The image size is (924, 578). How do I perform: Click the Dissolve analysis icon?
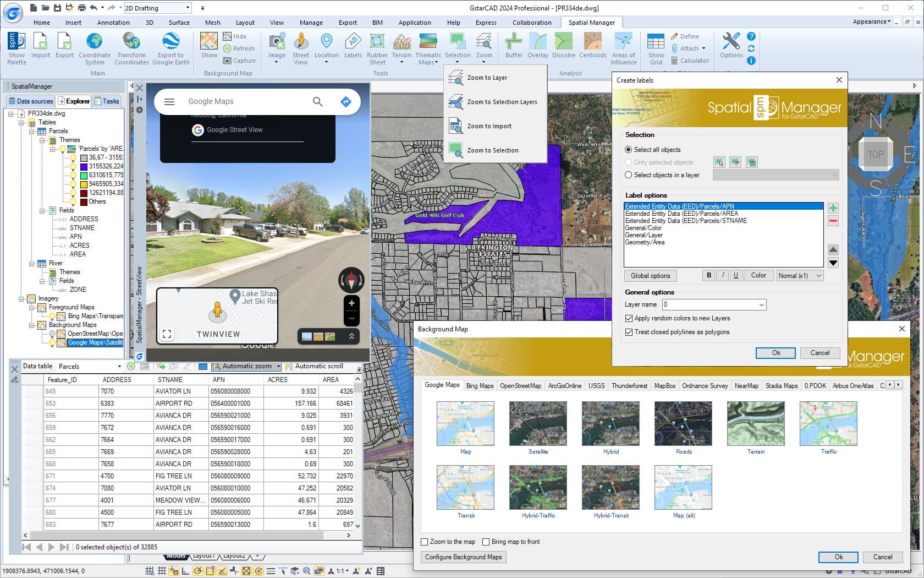click(563, 45)
